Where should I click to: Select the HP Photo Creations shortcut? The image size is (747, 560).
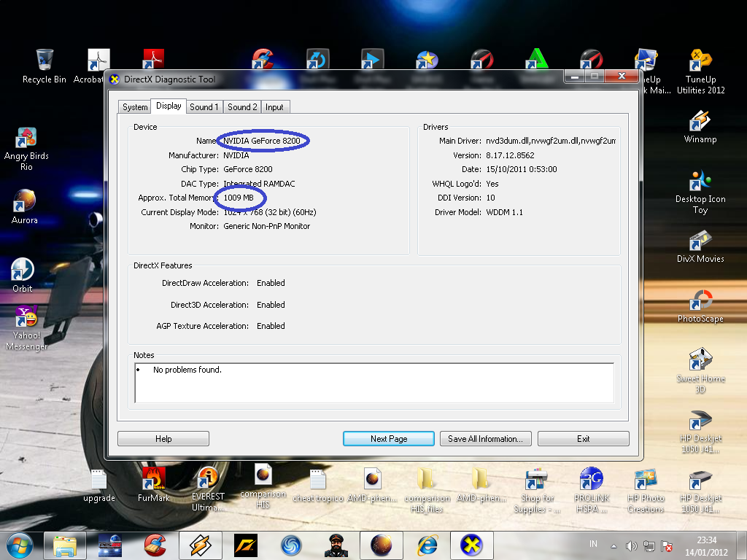click(646, 491)
